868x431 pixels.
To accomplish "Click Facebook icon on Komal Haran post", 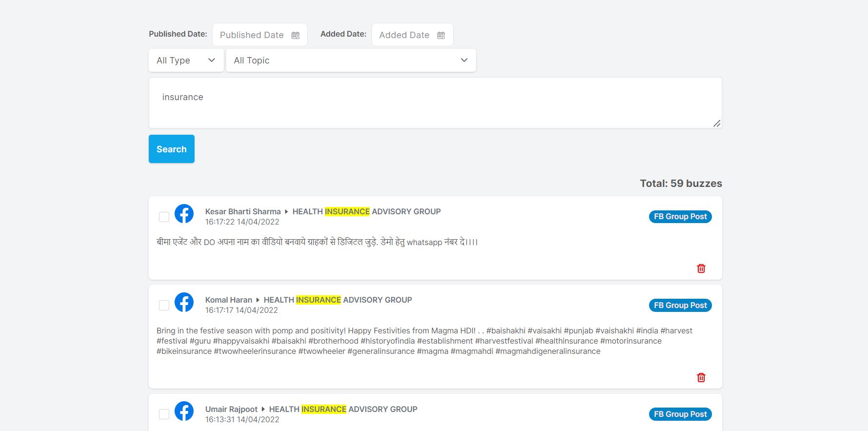I will [184, 302].
